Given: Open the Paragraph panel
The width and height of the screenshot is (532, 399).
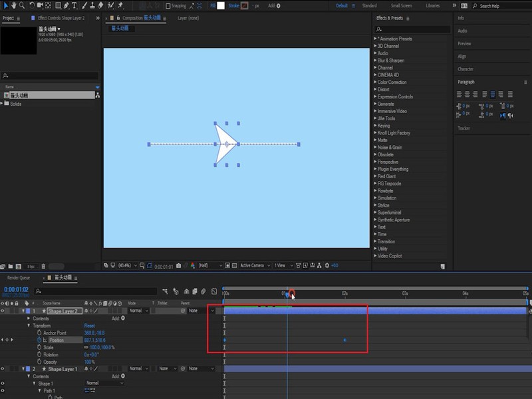Looking at the screenshot, I should [466, 82].
